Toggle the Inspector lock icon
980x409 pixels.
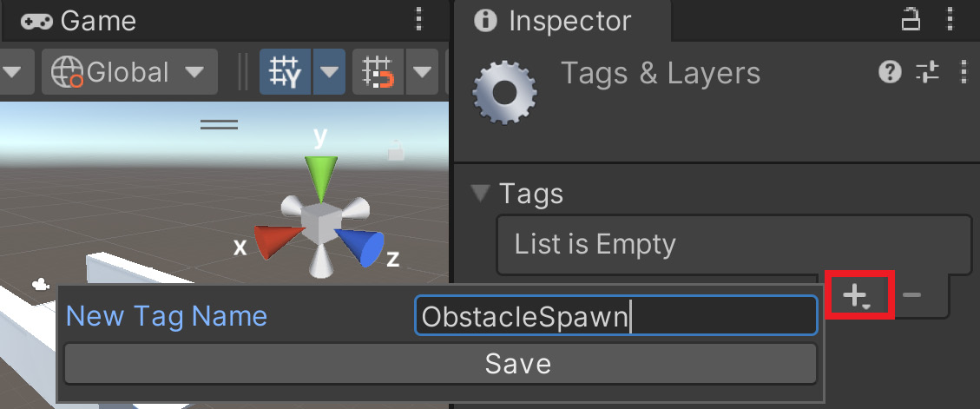[910, 20]
